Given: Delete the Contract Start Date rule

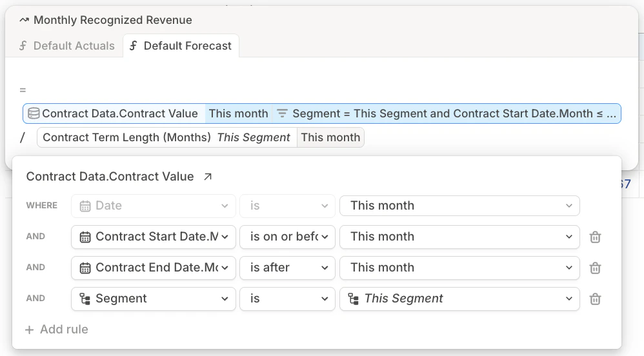Looking at the screenshot, I should [595, 237].
